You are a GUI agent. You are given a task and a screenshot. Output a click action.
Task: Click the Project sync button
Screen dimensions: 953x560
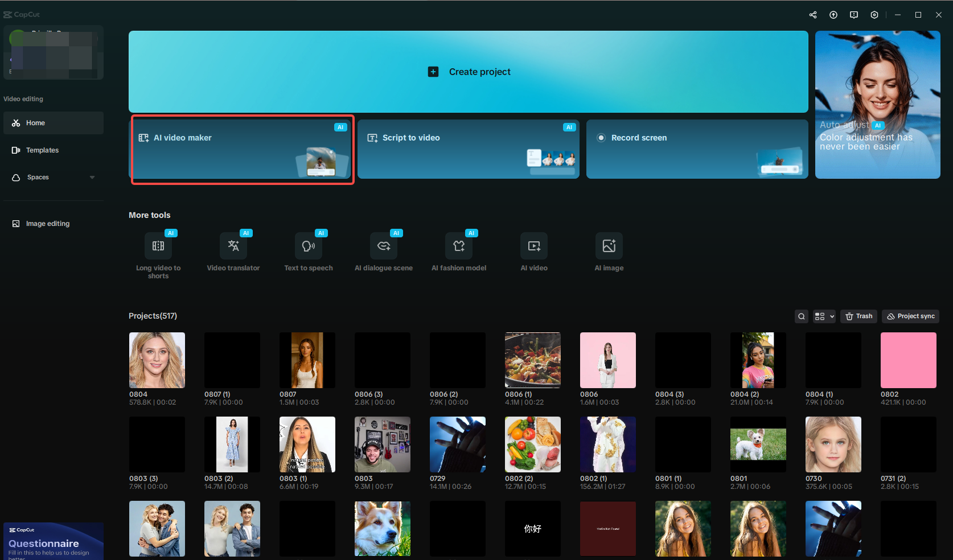[910, 316]
